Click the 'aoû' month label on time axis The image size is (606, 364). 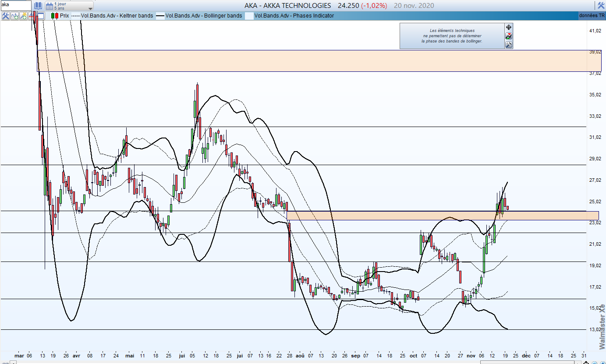(x=300, y=356)
